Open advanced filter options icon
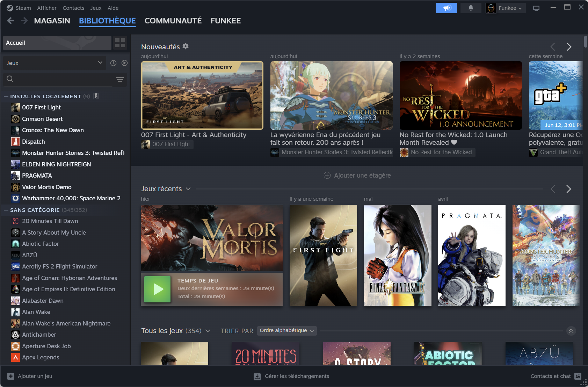The image size is (588, 387). tap(120, 79)
